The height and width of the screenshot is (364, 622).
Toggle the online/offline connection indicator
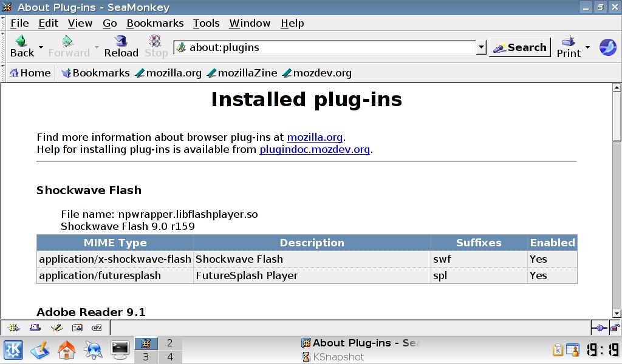[598, 328]
